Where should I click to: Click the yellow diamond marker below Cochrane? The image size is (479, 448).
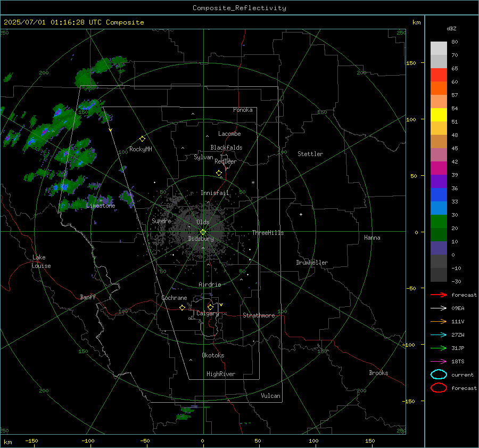(x=182, y=308)
